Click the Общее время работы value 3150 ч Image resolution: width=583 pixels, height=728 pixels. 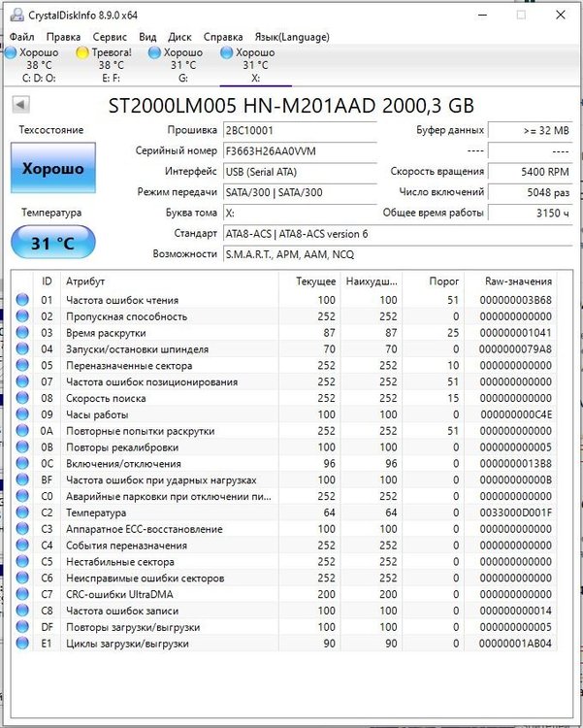pos(530,214)
